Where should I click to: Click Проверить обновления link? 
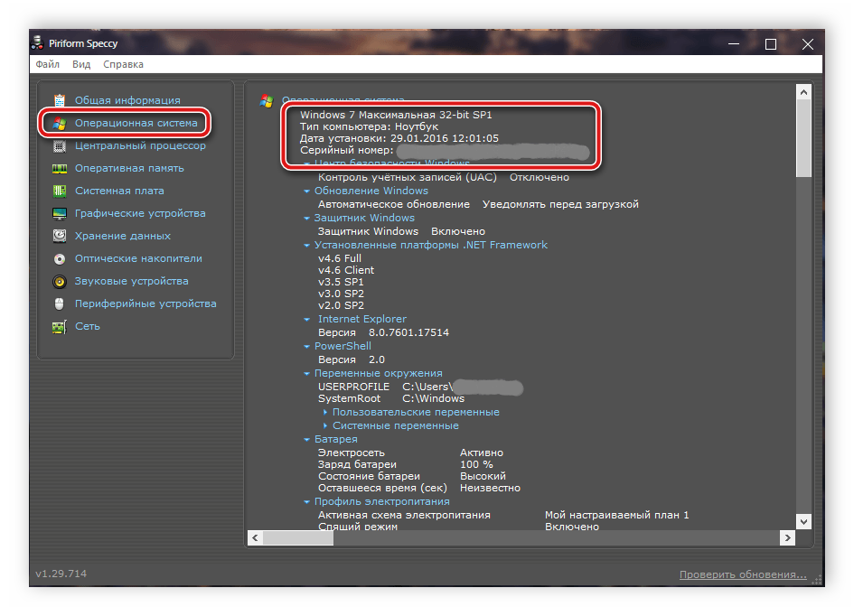[743, 574]
